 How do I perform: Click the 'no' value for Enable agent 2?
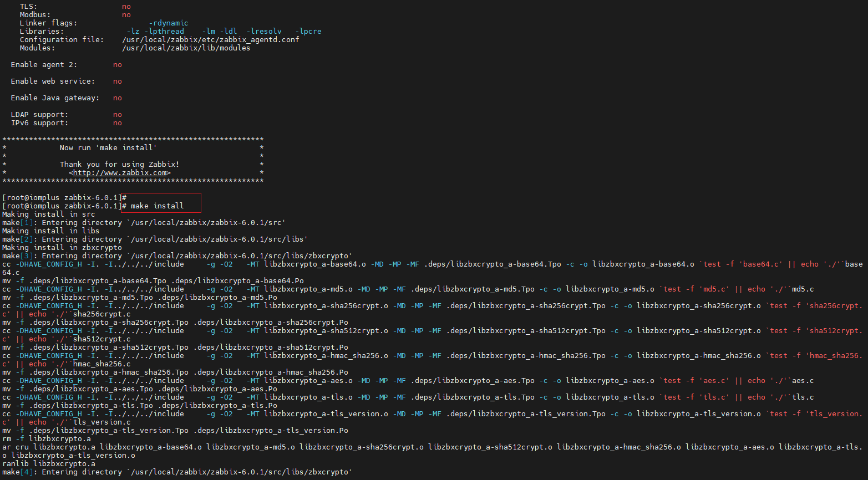pos(118,65)
